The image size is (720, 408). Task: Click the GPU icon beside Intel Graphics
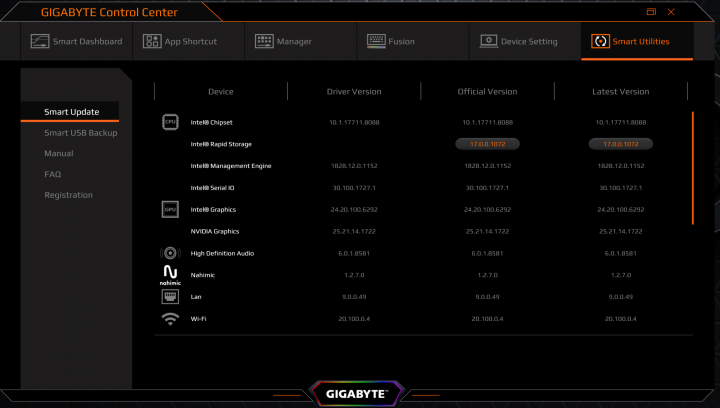pos(170,209)
